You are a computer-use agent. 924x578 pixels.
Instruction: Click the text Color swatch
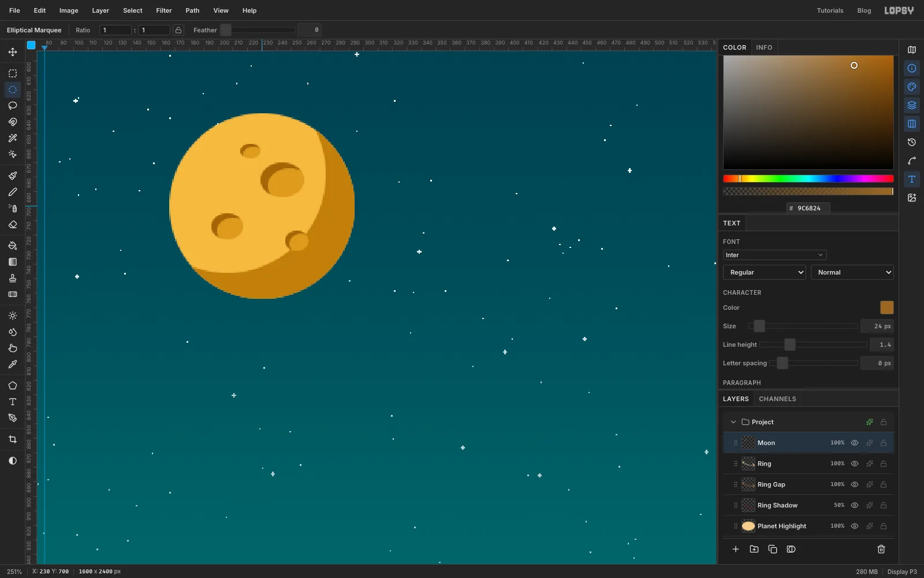(x=886, y=307)
